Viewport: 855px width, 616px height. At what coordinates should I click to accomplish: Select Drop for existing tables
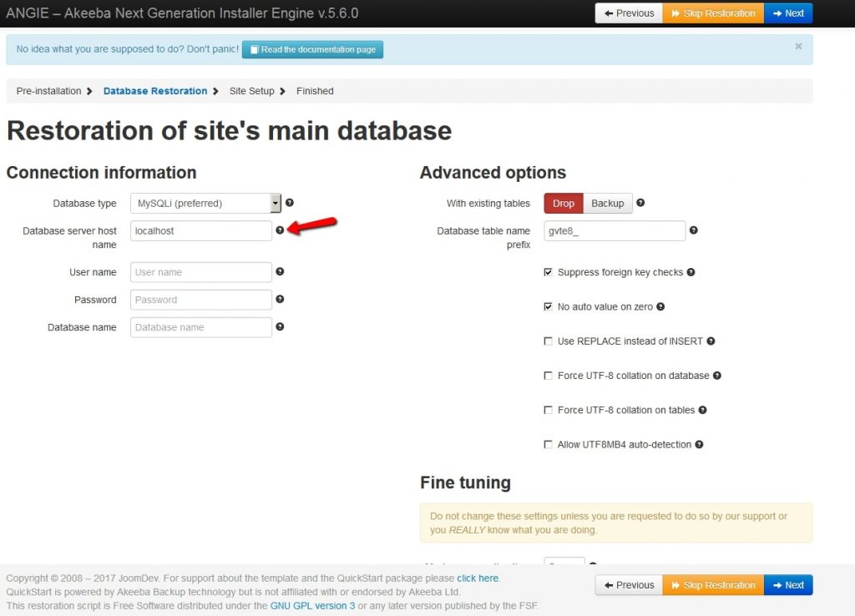pyautogui.click(x=563, y=203)
